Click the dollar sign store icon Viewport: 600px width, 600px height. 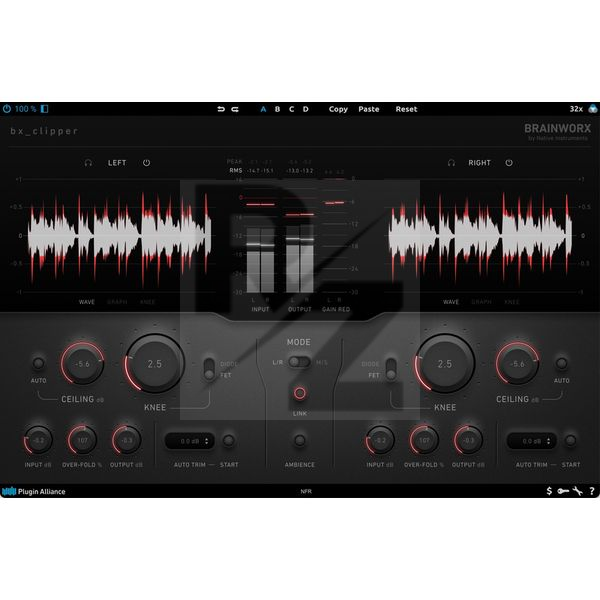tap(549, 491)
